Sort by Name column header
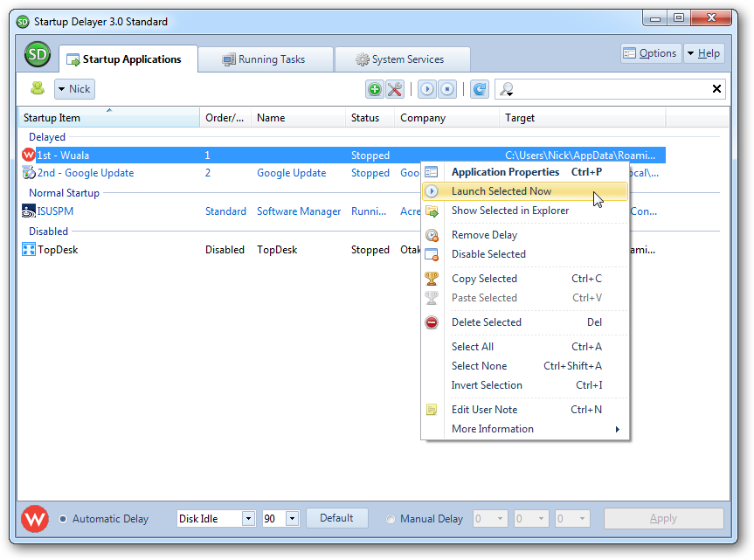The height and width of the screenshot is (560, 754). point(298,118)
